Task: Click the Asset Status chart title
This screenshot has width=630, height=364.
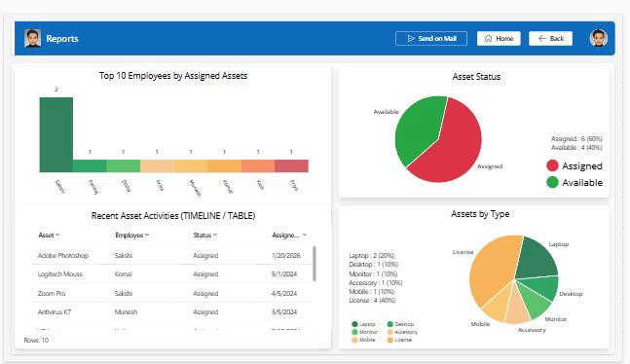Action: [x=476, y=77]
